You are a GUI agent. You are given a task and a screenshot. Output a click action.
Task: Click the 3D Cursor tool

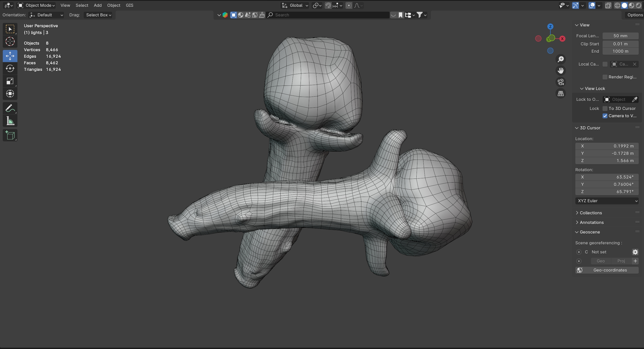pyautogui.click(x=10, y=42)
